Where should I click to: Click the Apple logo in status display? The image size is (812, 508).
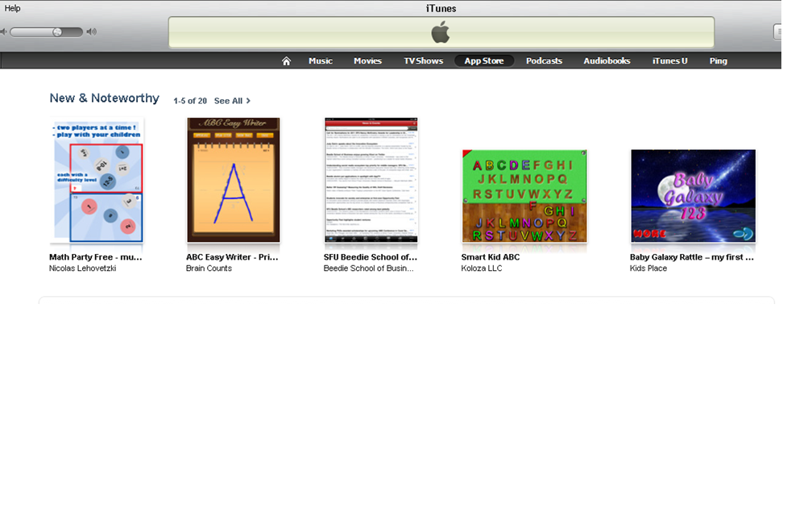pyautogui.click(x=441, y=32)
